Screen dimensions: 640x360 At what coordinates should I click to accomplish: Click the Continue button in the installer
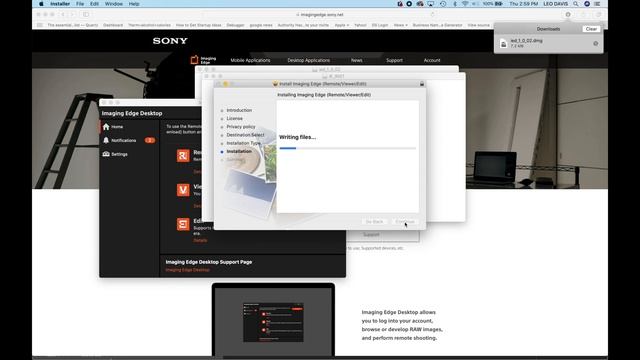(x=404, y=222)
